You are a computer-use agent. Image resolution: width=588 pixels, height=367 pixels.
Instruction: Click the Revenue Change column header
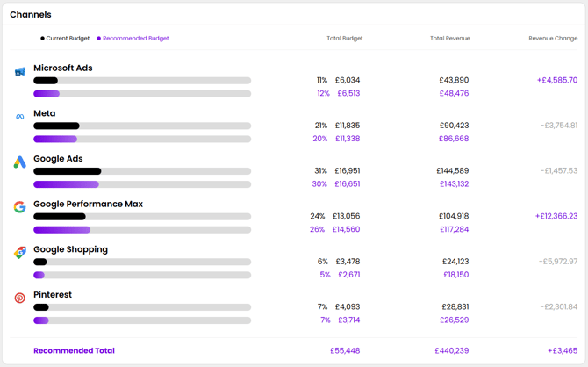tap(553, 39)
